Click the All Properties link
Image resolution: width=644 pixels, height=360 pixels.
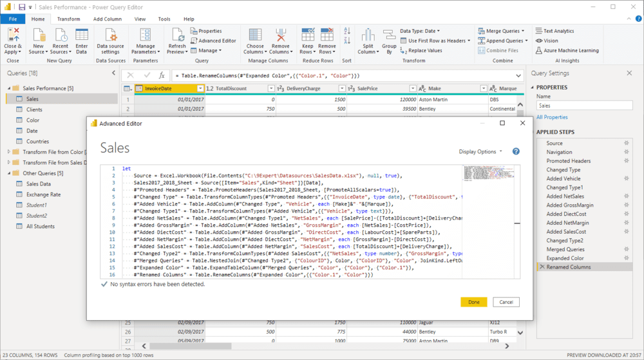click(x=552, y=117)
